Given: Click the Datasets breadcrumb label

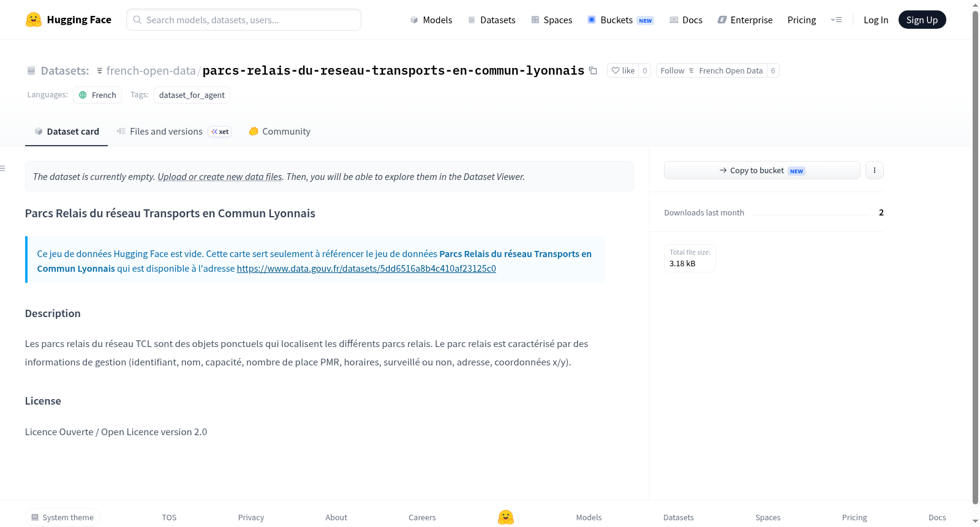Looking at the screenshot, I should point(65,70).
